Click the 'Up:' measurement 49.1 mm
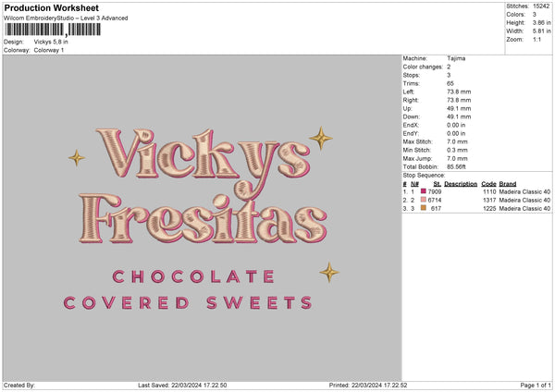555x392 pixels. pyautogui.click(x=459, y=108)
